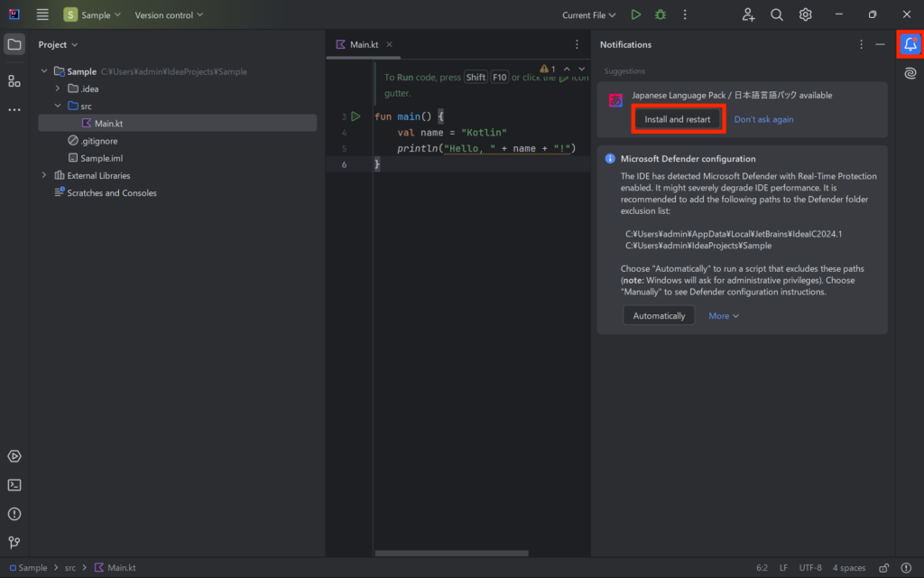Collapse the src folder
The image size is (924, 578).
(x=58, y=107)
